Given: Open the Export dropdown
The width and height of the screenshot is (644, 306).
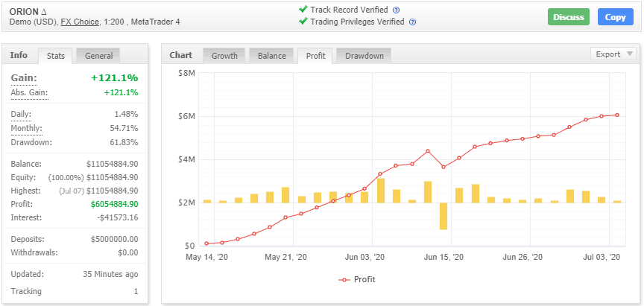Looking at the screenshot, I should tap(613, 54).
